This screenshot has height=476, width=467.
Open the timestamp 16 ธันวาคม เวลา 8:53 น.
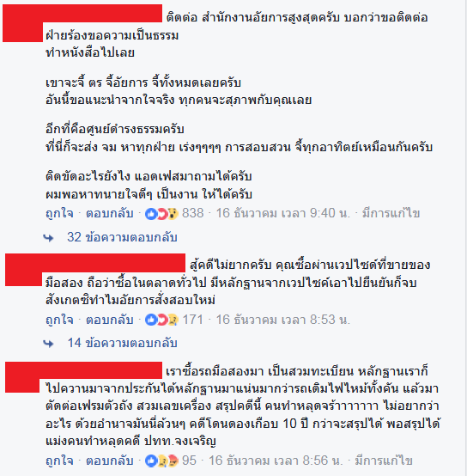tap(283, 320)
